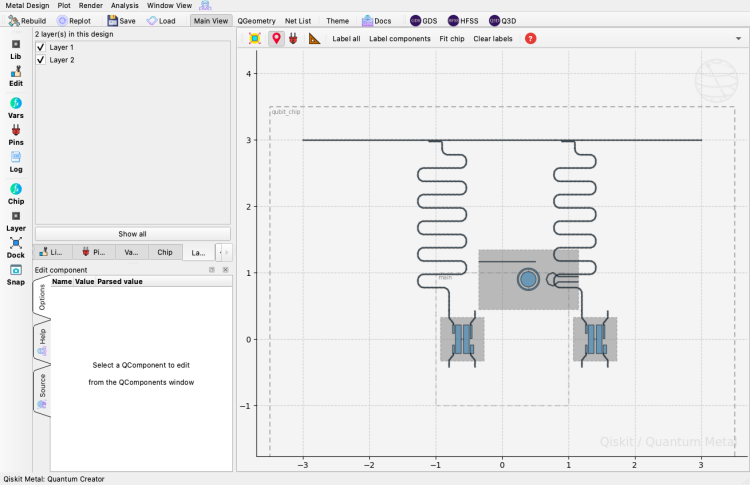
Task: Click the Label components button
Action: point(400,39)
